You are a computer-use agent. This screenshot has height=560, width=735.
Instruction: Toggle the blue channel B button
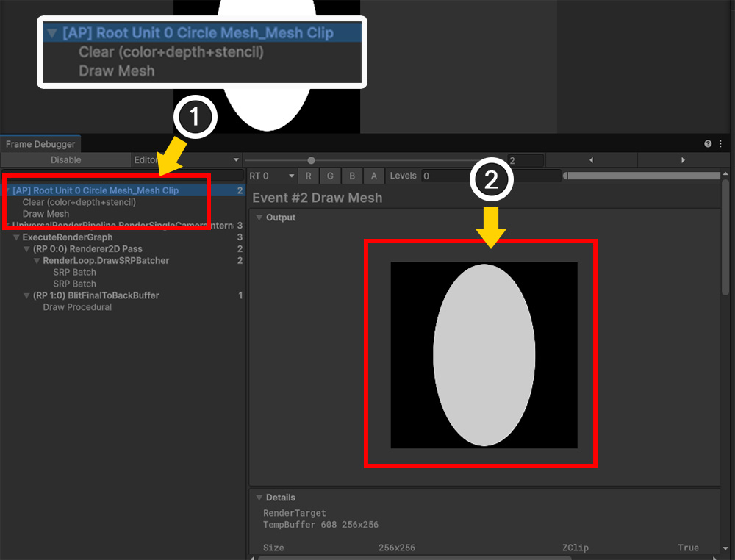(x=352, y=176)
